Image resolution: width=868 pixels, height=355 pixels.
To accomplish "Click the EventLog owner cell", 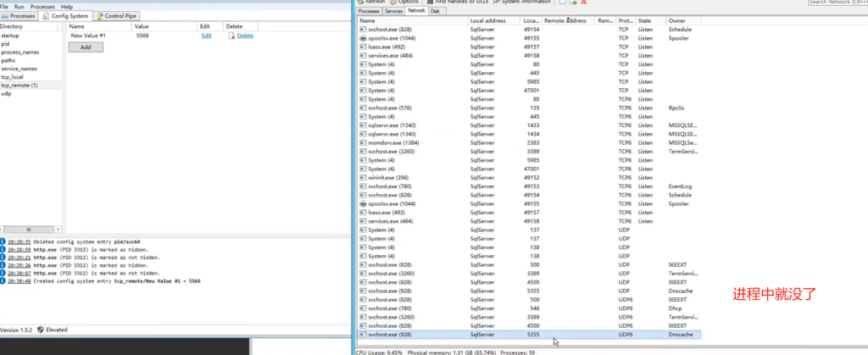I will [680, 186].
